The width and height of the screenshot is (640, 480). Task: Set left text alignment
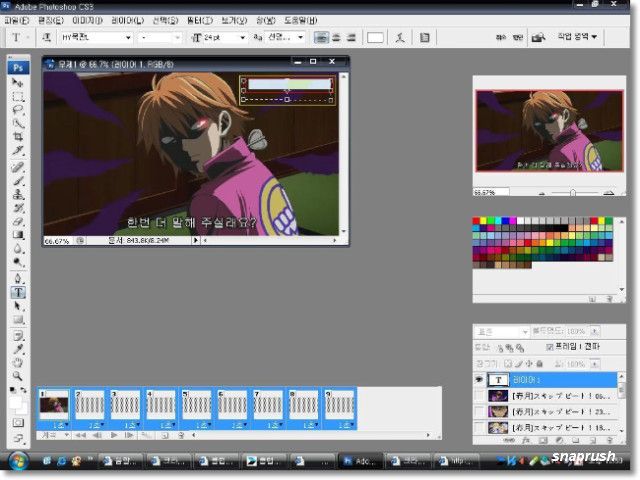(x=321, y=38)
